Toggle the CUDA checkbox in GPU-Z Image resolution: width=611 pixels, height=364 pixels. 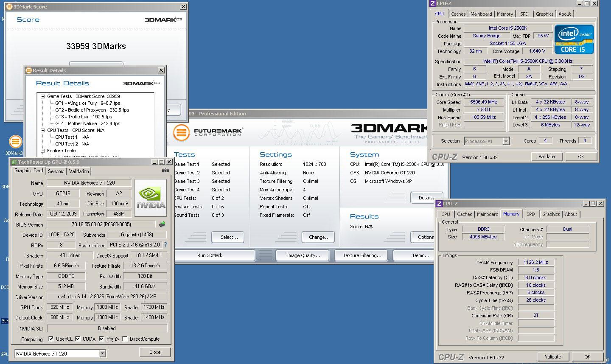pos(78,339)
